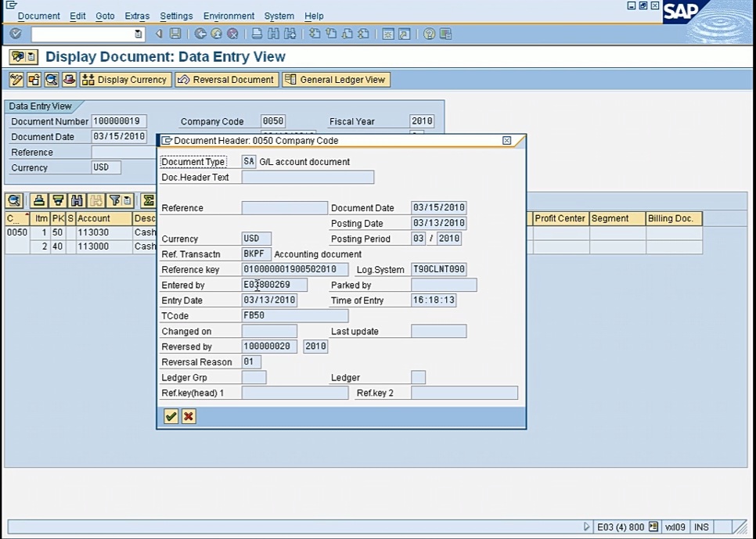756x539 pixels.
Task: Click the Back arrow icon in the standard toolbar
Action: pyautogui.click(x=159, y=34)
